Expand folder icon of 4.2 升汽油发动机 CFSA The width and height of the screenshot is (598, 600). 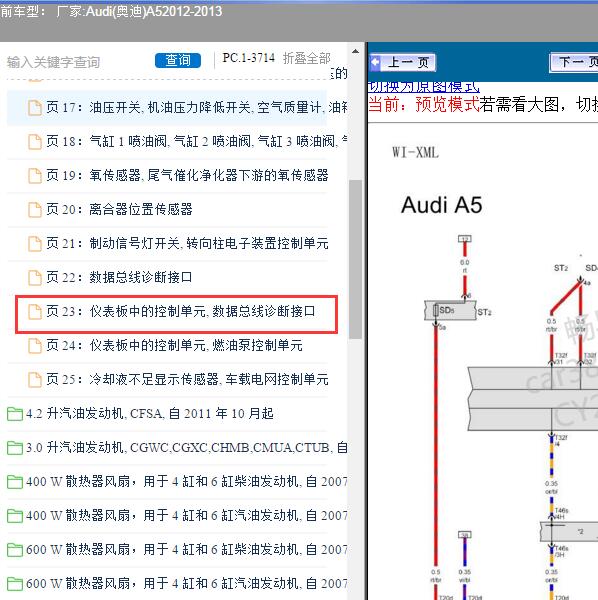[15, 414]
